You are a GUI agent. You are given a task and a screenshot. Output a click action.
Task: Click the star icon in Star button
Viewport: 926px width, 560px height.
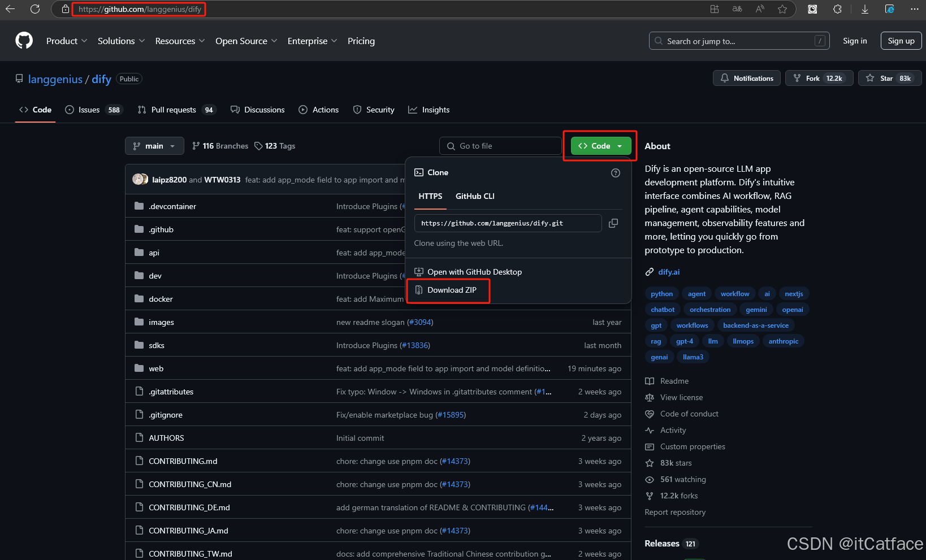(x=870, y=79)
